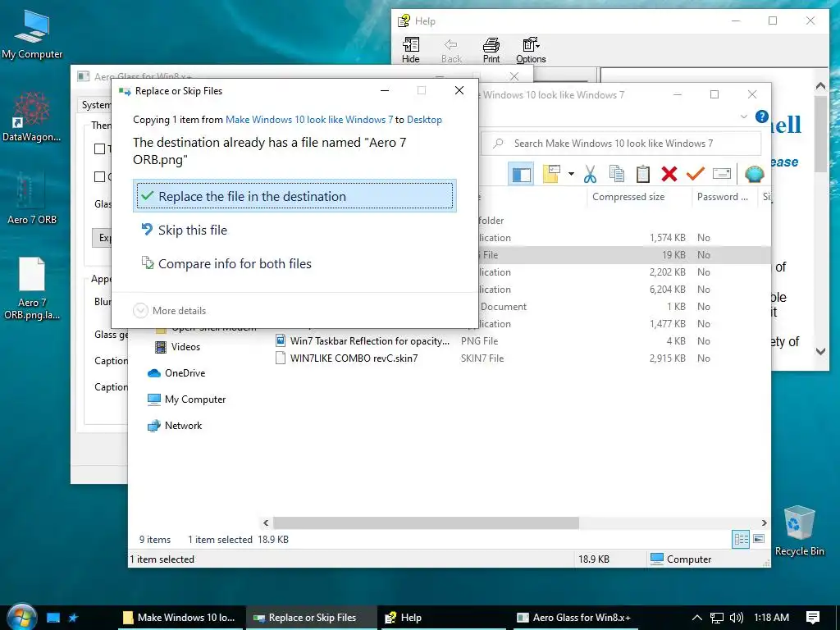Open Classic Explorer settings shell icon
Viewport: 840px width, 630px height.
[754, 174]
